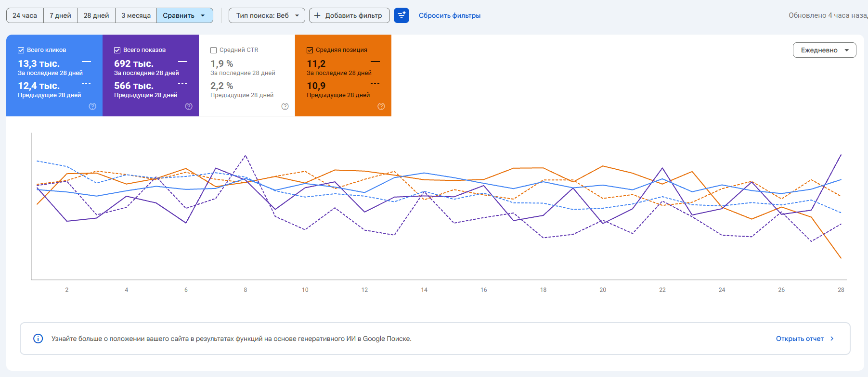Click the blue filter sparkle icon button
868x377 pixels.
coord(402,15)
